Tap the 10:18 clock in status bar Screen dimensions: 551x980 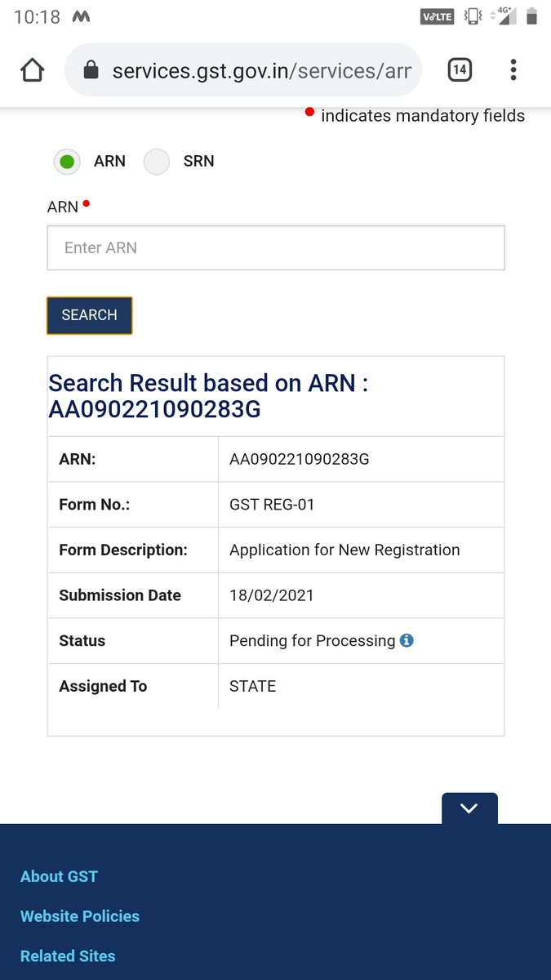(37, 16)
